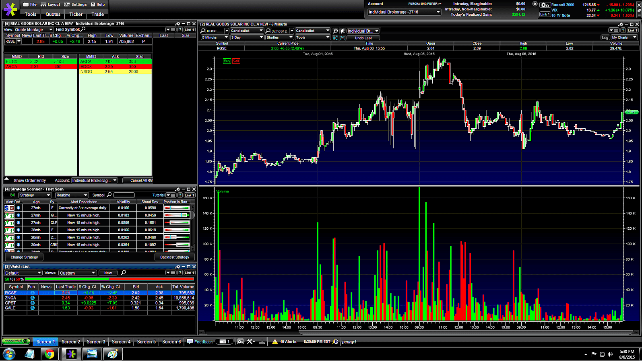This screenshot has width=644, height=362.
Task: Switch to Screen 2 tab
Action: click(71, 342)
